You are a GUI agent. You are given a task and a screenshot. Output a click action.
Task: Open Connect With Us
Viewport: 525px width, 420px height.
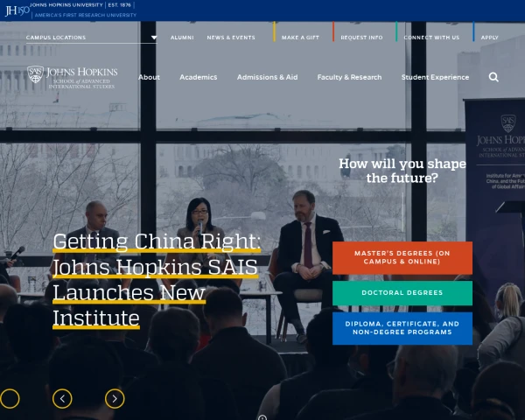pyautogui.click(x=431, y=38)
